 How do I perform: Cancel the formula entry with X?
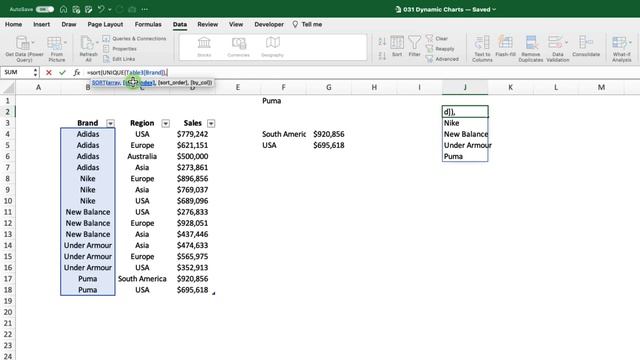click(x=49, y=72)
